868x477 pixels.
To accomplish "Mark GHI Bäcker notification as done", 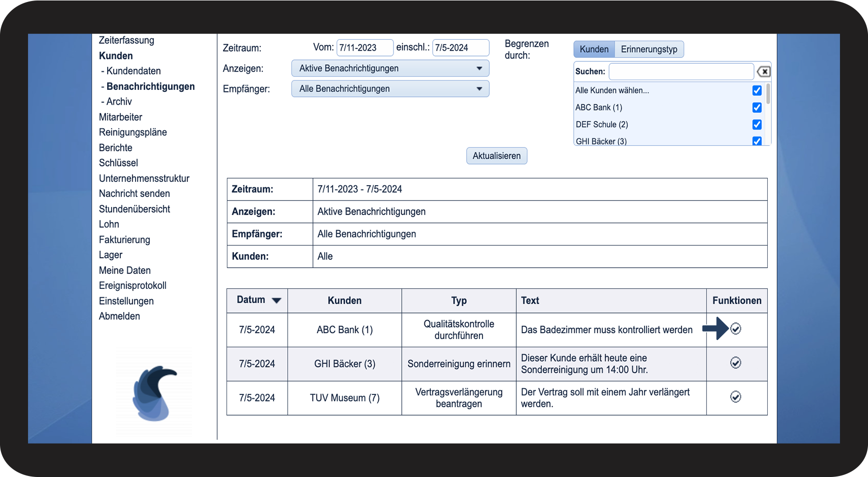I will (x=735, y=363).
